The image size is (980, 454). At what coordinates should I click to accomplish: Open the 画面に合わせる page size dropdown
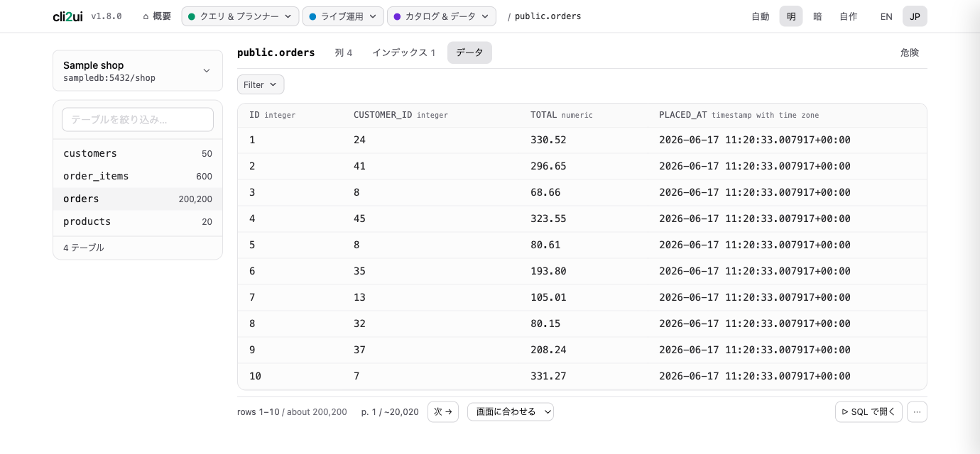(x=511, y=411)
